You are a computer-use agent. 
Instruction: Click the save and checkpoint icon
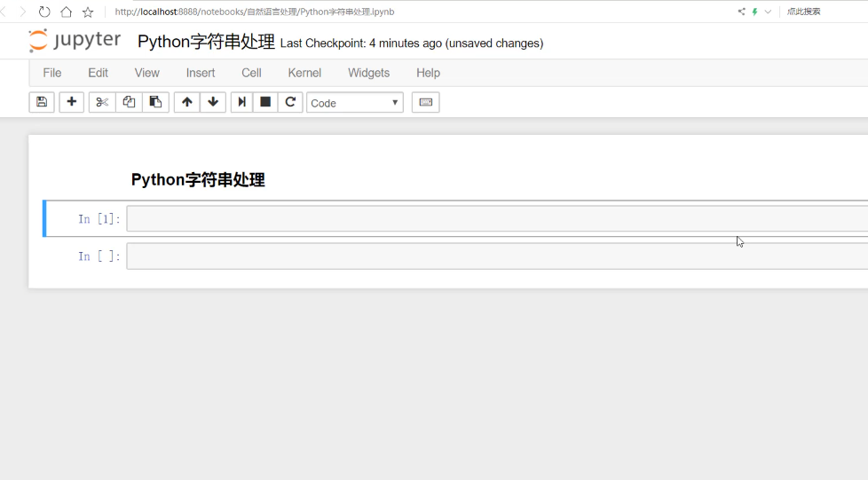click(41, 102)
